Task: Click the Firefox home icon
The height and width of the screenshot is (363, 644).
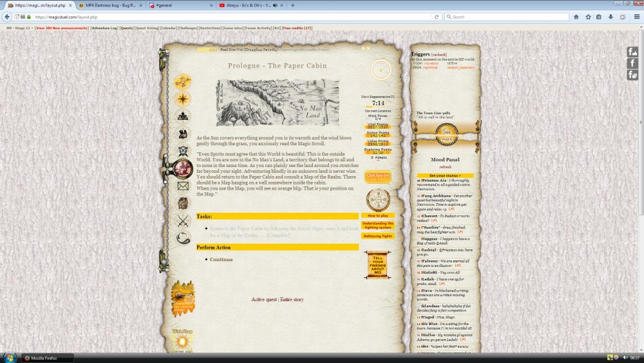Action: point(576,17)
